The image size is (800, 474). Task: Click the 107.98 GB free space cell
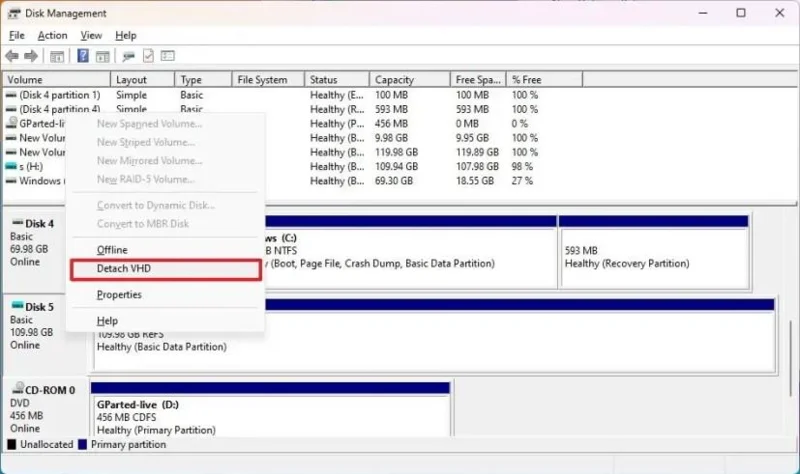click(477, 166)
